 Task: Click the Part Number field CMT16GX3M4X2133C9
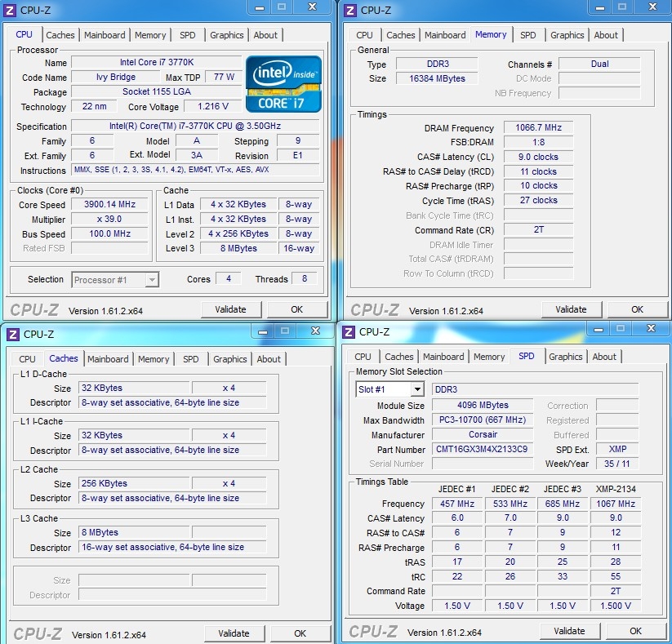(483, 450)
